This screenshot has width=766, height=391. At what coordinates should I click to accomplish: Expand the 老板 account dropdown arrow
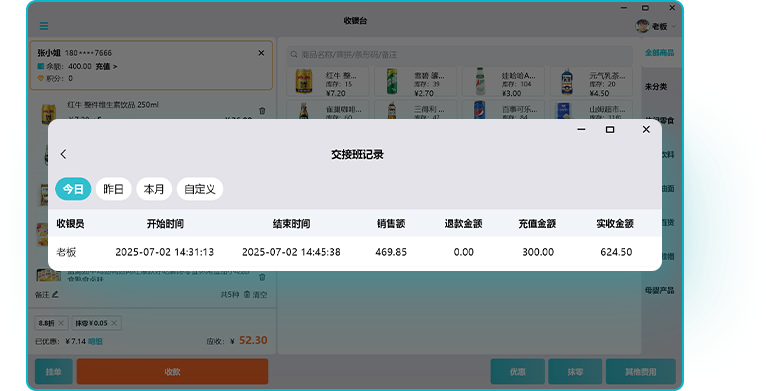674,26
